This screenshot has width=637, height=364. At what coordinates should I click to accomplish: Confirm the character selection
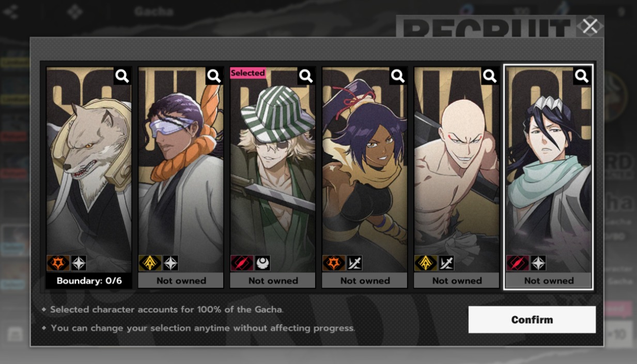click(x=532, y=320)
